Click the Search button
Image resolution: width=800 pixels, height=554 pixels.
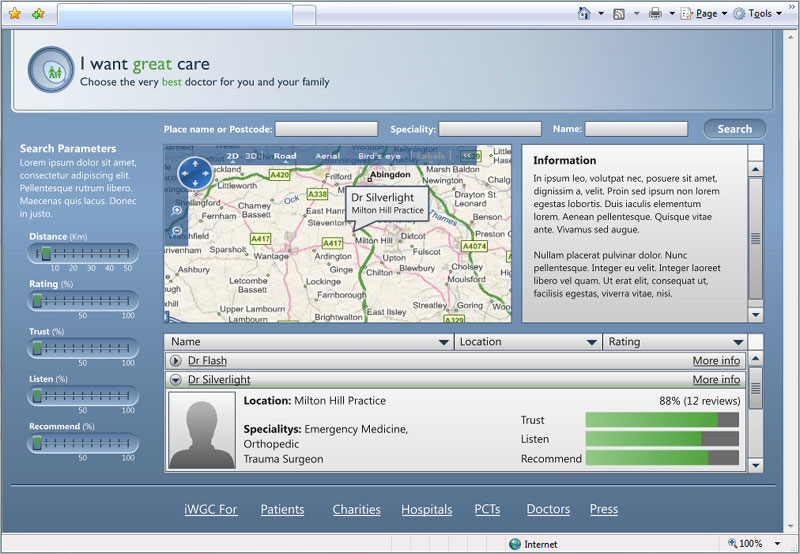click(734, 129)
